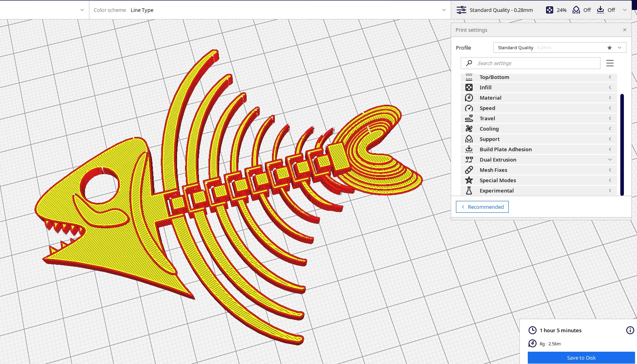Image resolution: width=637 pixels, height=364 pixels.
Task: Click the print setup sliders icon in header
Action: pyautogui.click(x=461, y=10)
